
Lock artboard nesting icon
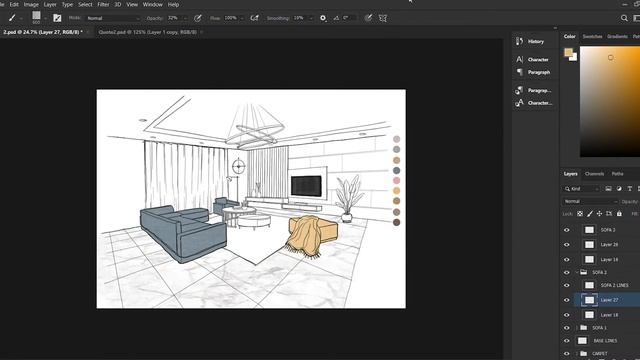[609, 213]
